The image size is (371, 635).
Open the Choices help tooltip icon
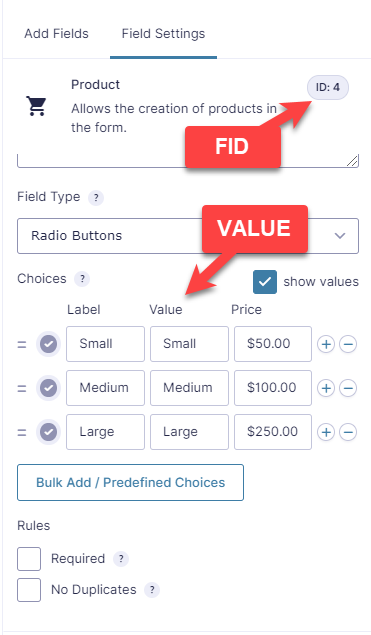point(82,279)
